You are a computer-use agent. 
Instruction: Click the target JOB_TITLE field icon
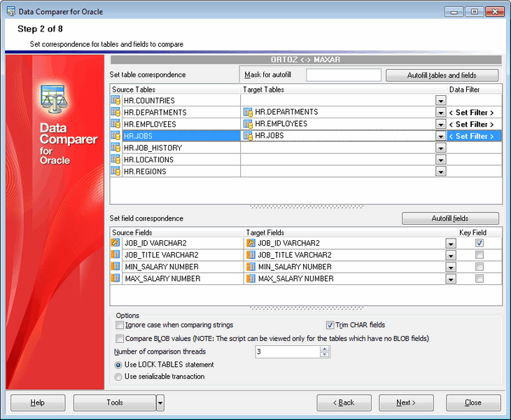[251, 255]
